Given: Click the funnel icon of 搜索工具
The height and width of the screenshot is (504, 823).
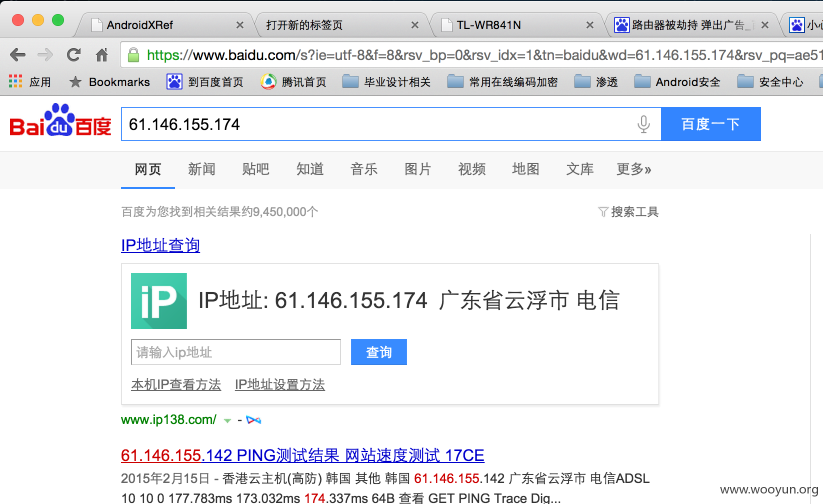Looking at the screenshot, I should point(603,212).
